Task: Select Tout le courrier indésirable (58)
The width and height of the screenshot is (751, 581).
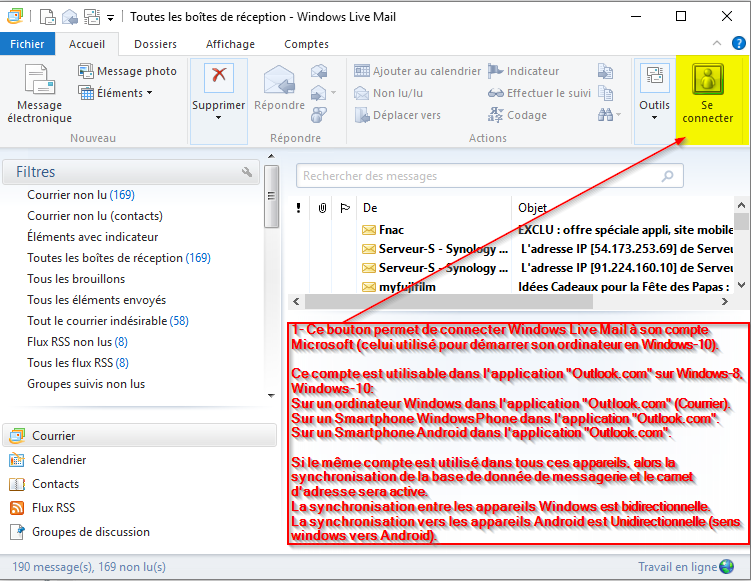Action: coord(108,321)
